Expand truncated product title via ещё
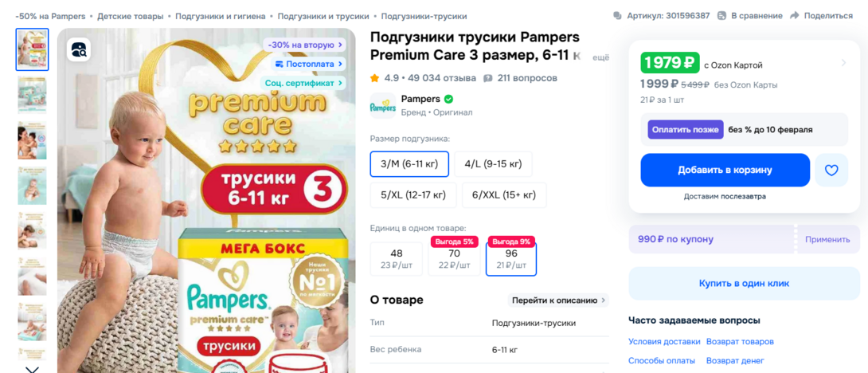The image size is (868, 373). click(x=601, y=57)
